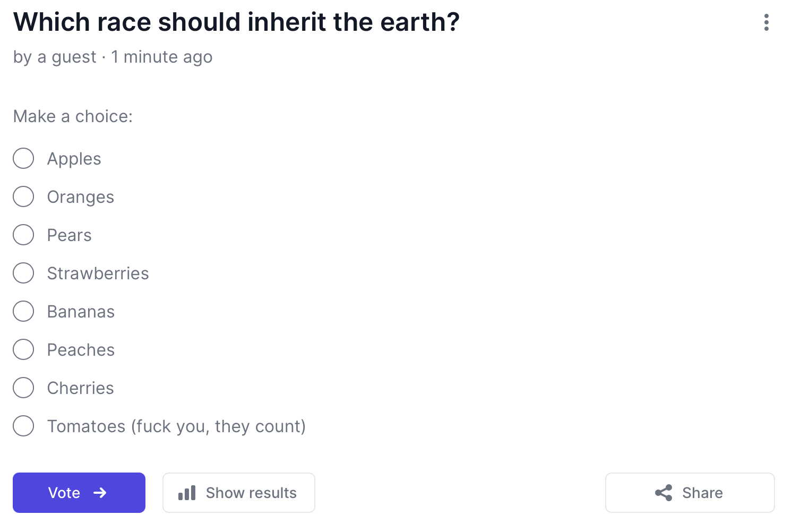Screen dimensions: 792x532
Task: Click the Bananas label text
Action: 81,312
